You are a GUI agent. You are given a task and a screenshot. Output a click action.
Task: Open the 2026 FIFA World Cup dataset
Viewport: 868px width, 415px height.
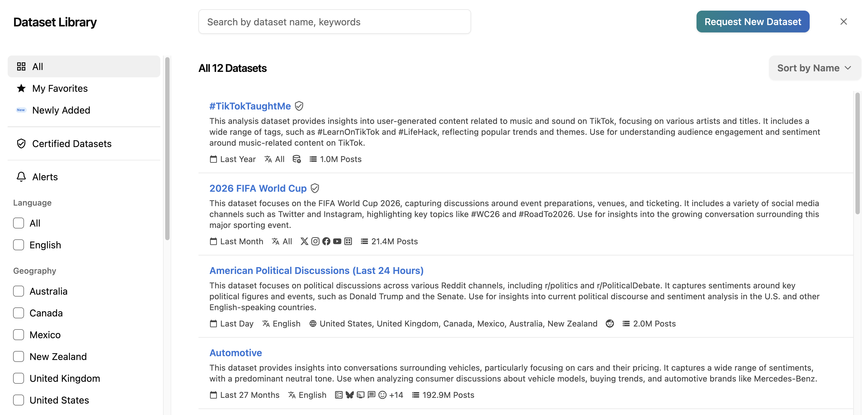pyautogui.click(x=258, y=188)
